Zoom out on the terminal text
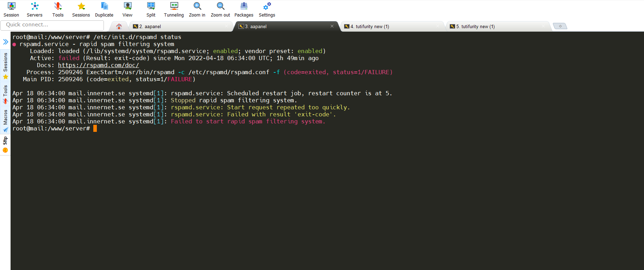Screen dimensions: 644x270 coord(220,9)
